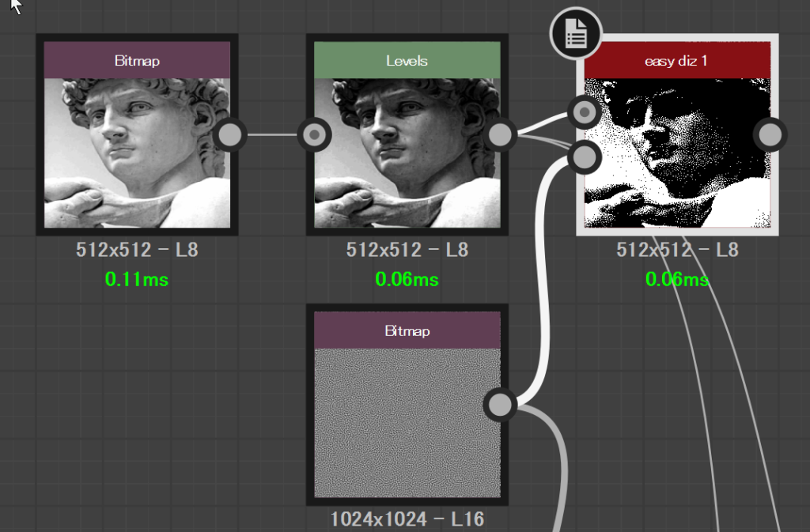This screenshot has width=810, height=532.
Task: Click the noise Bitmap node output connector
Action: tap(500, 405)
